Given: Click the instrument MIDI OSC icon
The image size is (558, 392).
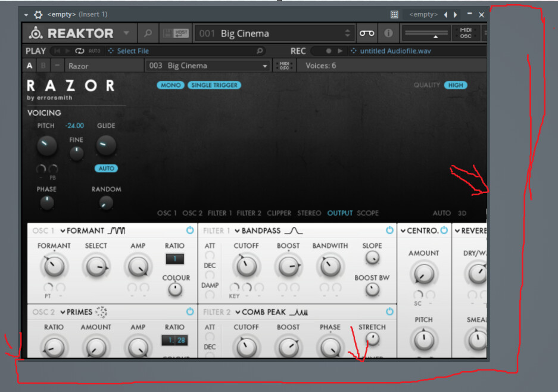Looking at the screenshot, I should click(x=284, y=66).
